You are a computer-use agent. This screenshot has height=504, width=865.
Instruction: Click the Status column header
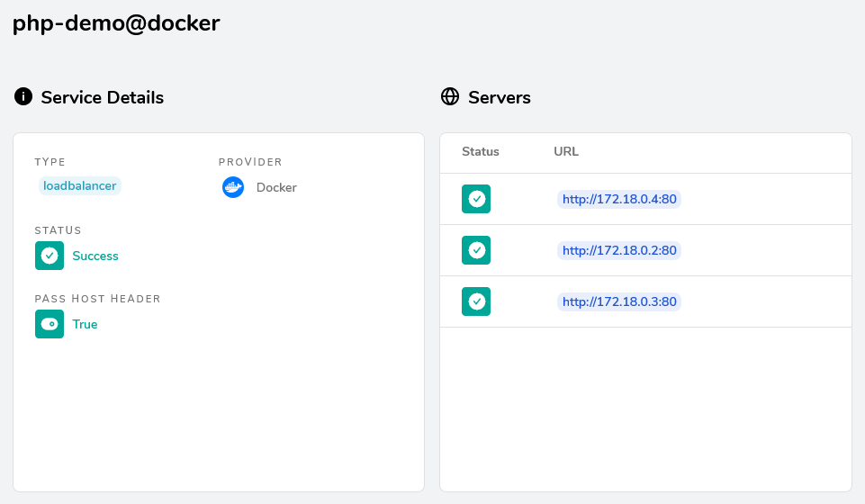click(480, 151)
